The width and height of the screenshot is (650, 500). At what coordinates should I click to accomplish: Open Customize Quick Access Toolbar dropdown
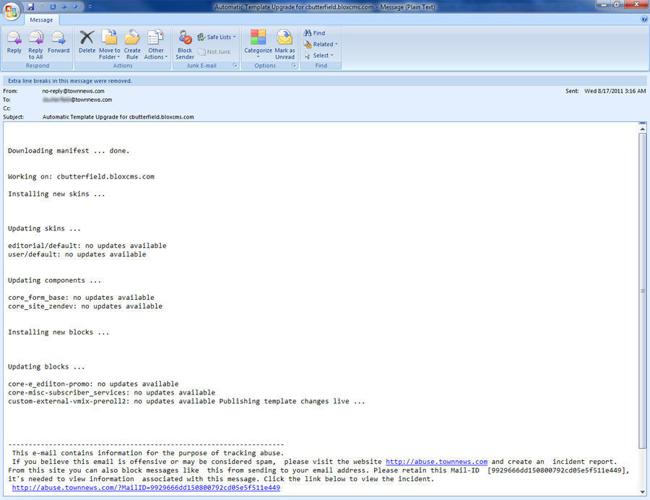[90, 7]
